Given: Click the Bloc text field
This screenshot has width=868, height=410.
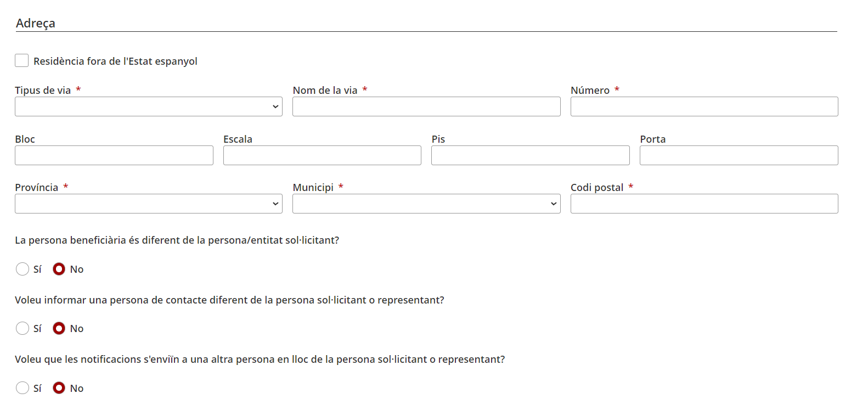Looking at the screenshot, I should (114, 155).
